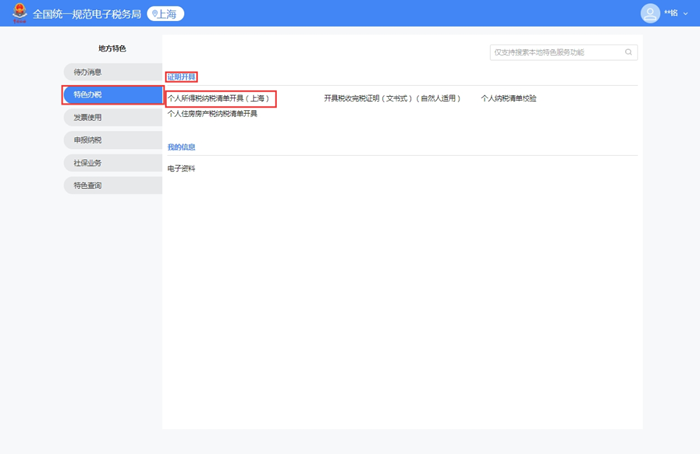Click the tax bureau emblem logo

click(x=19, y=14)
